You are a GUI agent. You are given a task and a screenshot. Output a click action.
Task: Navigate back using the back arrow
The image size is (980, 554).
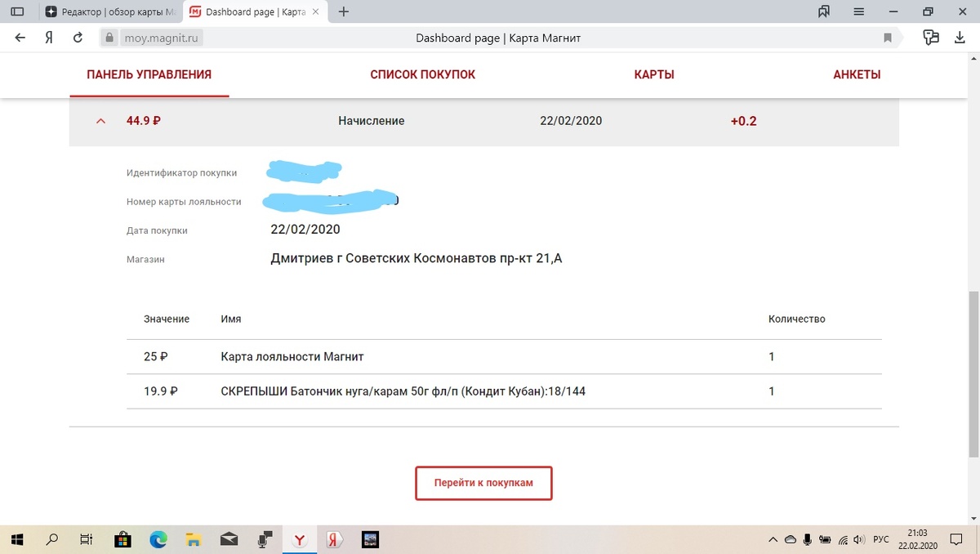pos(20,37)
